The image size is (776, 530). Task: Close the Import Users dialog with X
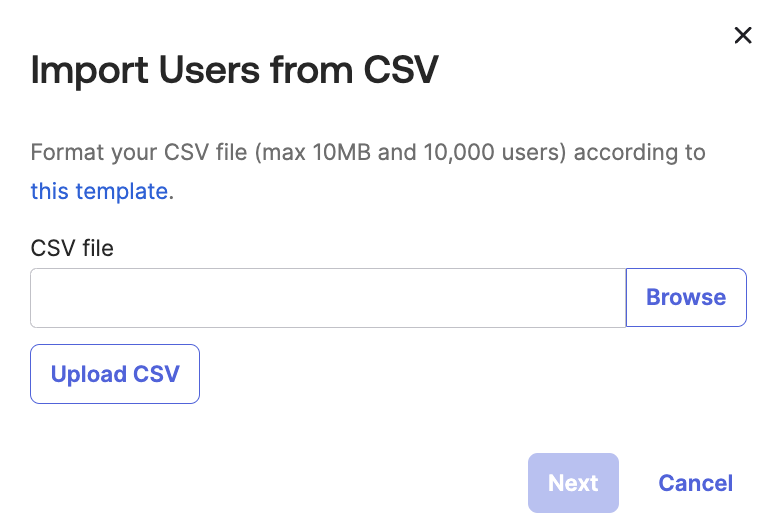tap(743, 36)
